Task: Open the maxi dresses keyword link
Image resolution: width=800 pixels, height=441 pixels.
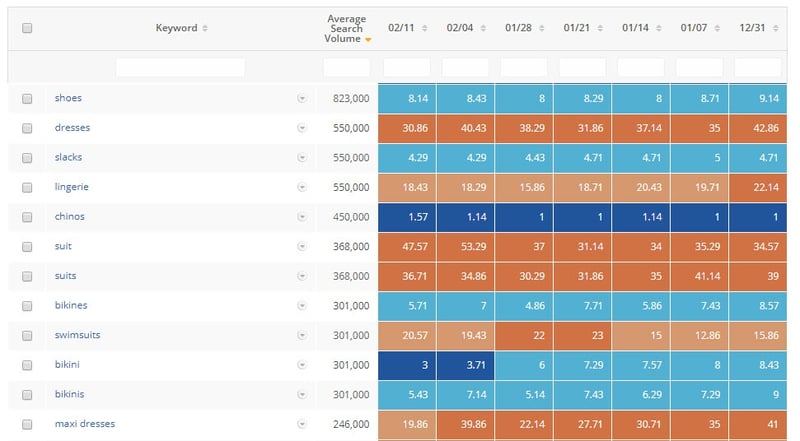Action: point(85,424)
